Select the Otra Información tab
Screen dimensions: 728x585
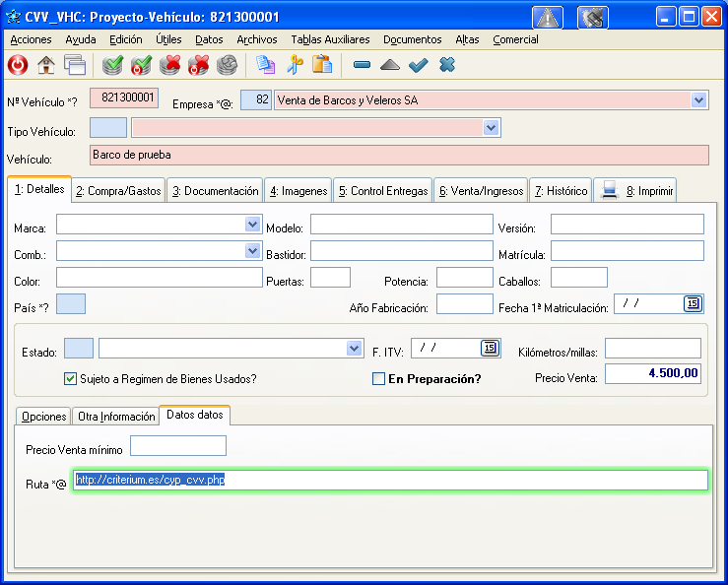pos(115,417)
